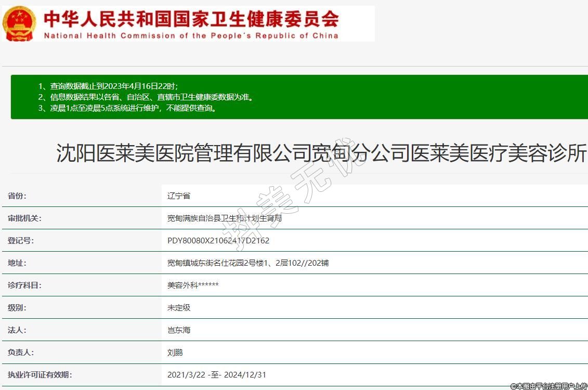Click the license validity dates 2021/3/22 to 2024/12/31
The width and height of the screenshot is (588, 390).
[x=216, y=375]
